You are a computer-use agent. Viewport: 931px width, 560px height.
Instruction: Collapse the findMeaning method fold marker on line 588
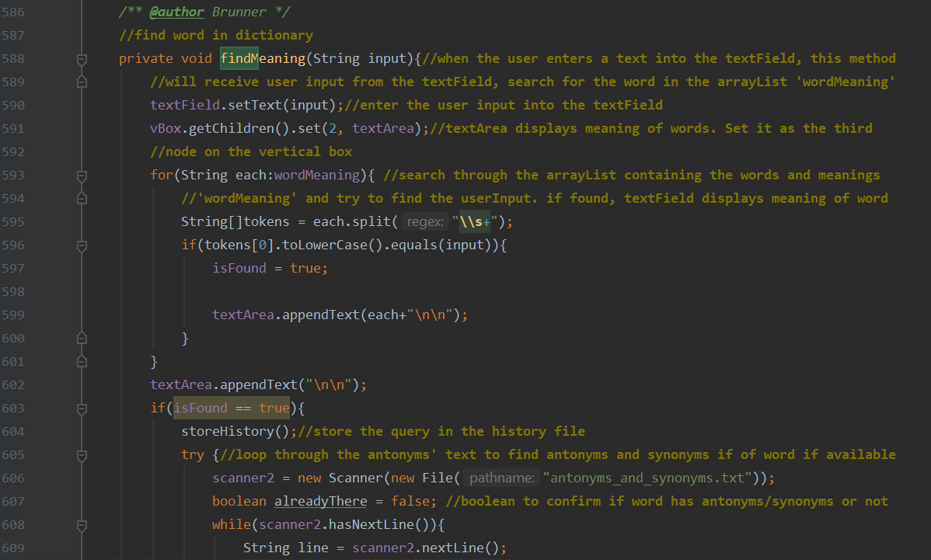(82, 59)
